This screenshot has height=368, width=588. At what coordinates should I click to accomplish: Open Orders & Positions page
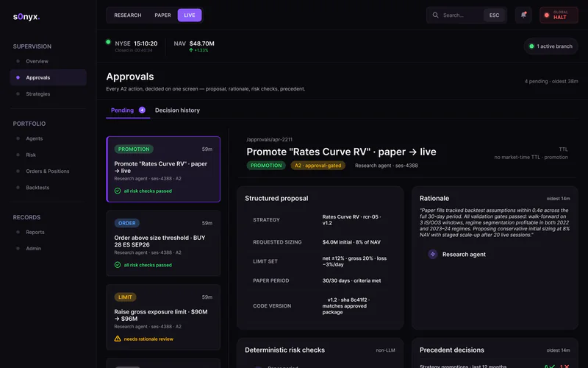48,171
